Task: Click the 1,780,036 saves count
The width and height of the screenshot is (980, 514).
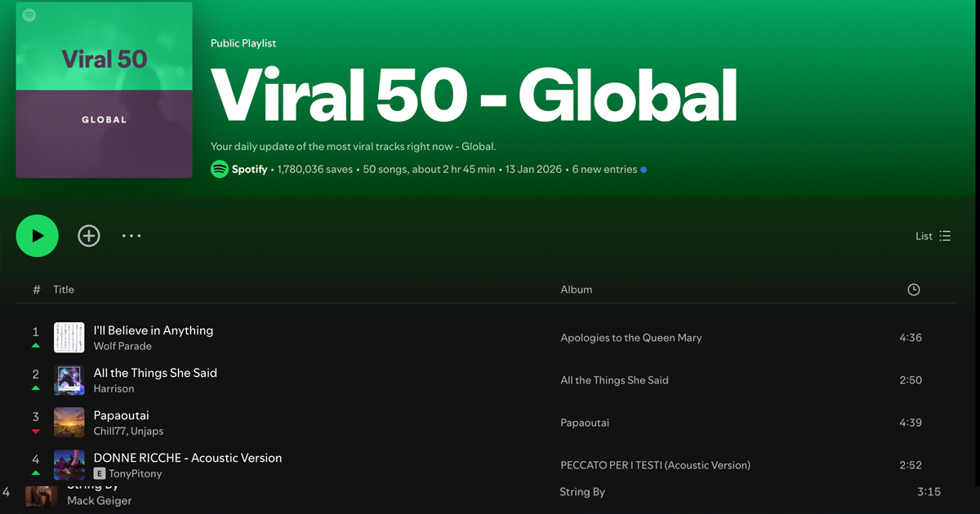Action: [315, 170]
